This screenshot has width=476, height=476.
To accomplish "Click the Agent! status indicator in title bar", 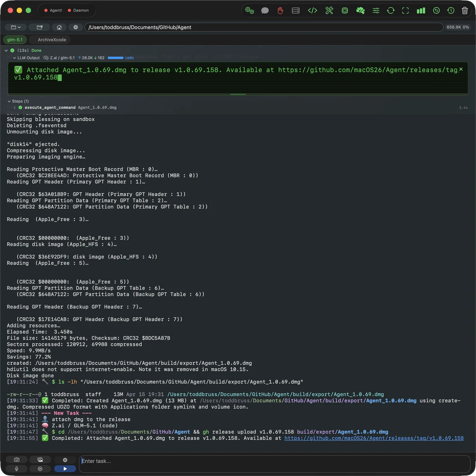I will tap(53, 11).
